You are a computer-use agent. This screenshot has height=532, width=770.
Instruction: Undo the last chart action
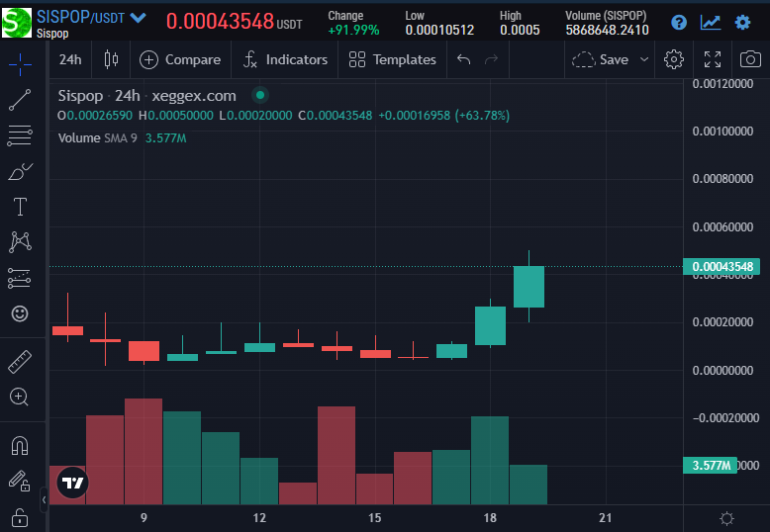click(x=463, y=60)
